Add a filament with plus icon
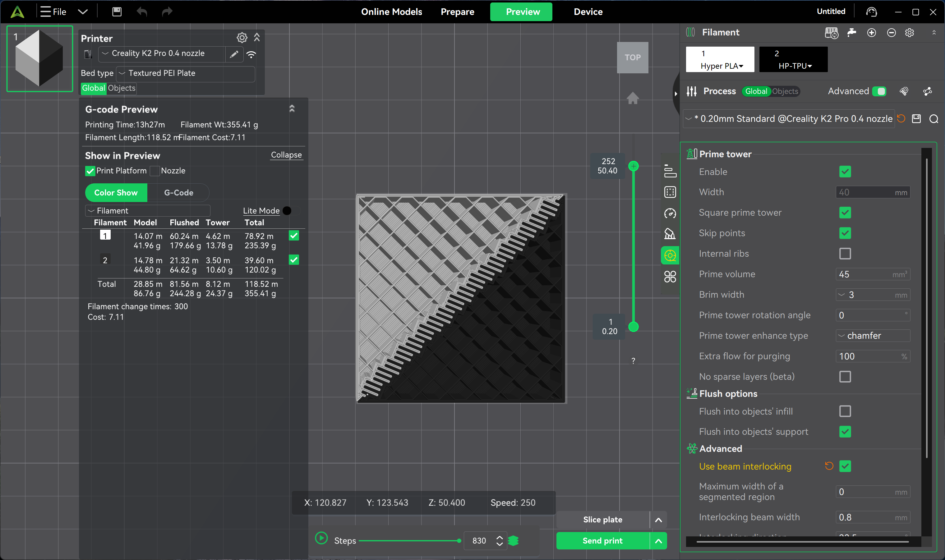Viewport: 945px width, 560px height. (871, 33)
